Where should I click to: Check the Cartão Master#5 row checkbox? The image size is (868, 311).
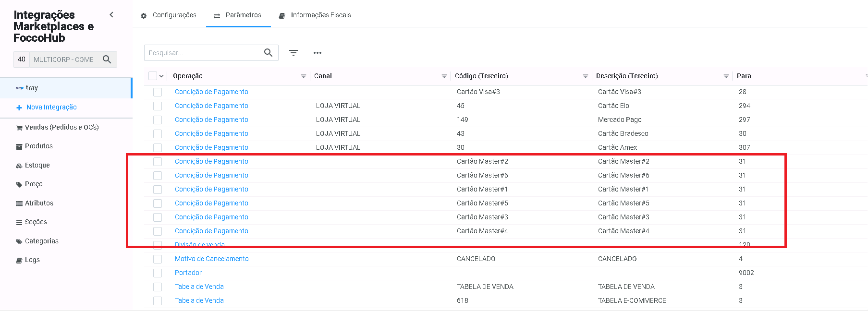pyautogui.click(x=158, y=203)
